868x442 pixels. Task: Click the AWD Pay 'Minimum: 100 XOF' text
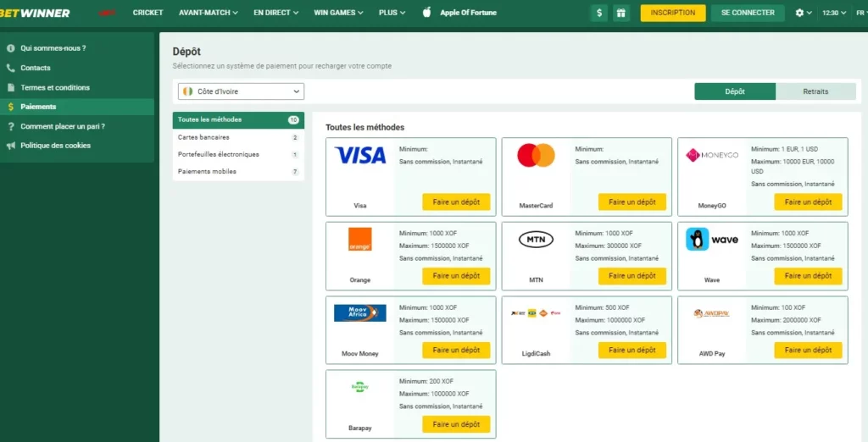coord(778,307)
